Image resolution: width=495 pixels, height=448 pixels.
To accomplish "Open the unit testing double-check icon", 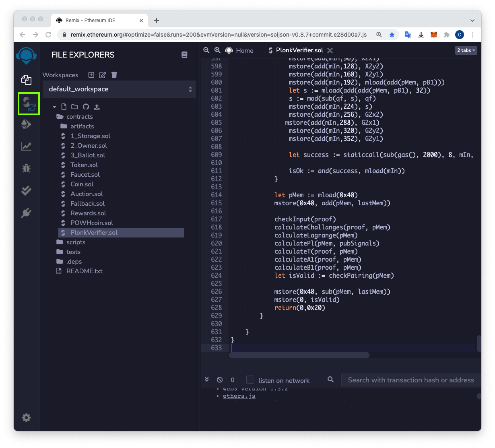I will (x=26, y=190).
